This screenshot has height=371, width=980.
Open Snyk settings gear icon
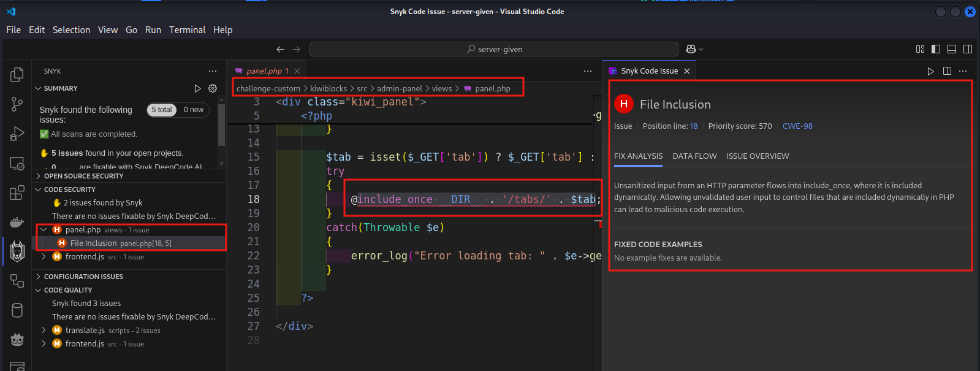coord(213,88)
